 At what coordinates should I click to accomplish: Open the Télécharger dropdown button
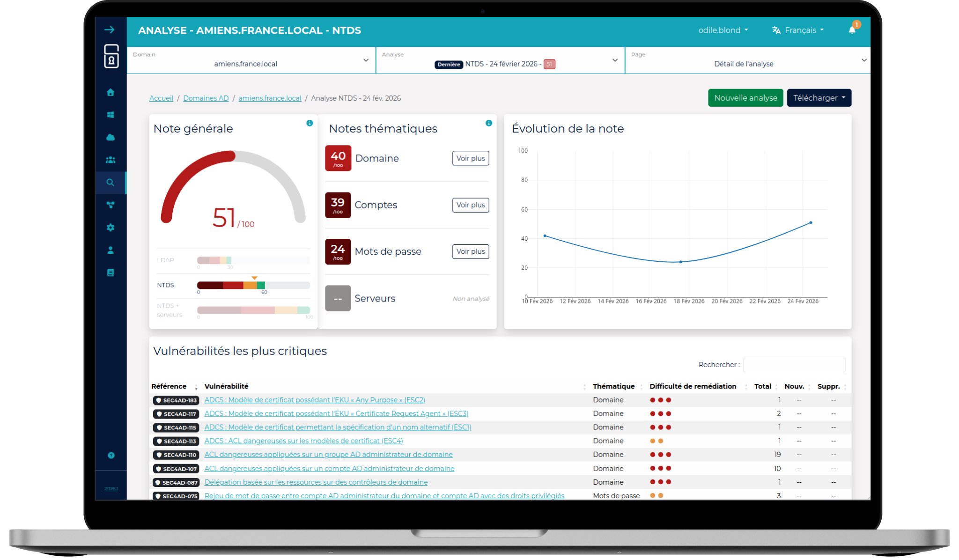[819, 98]
